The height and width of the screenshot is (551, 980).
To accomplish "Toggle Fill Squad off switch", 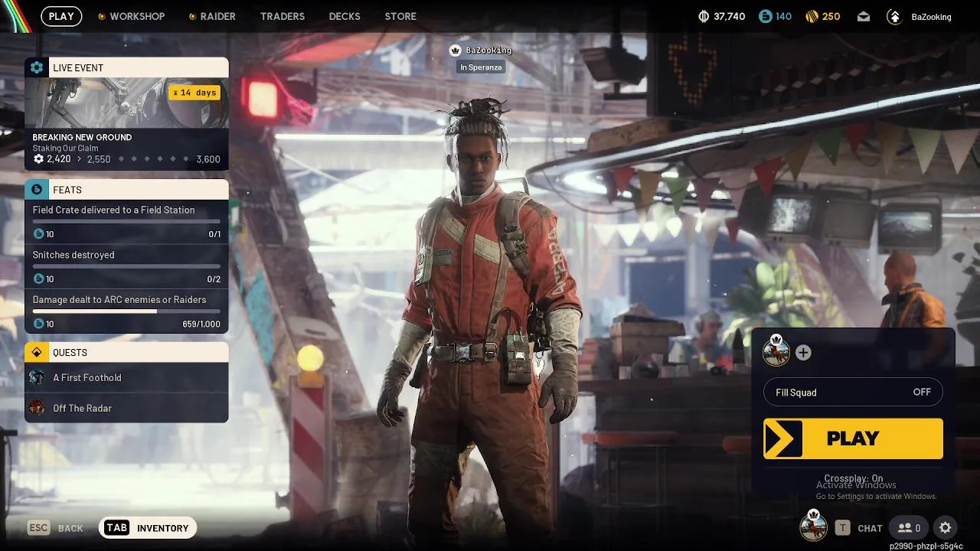I will [x=922, y=393].
